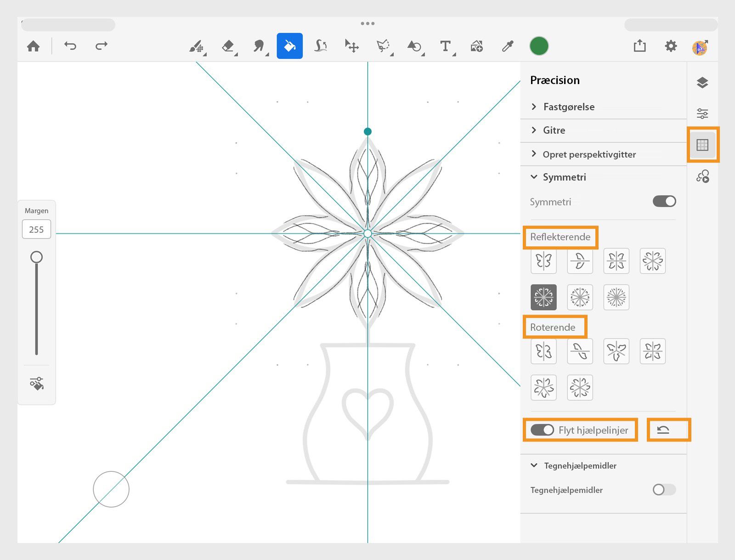Select the Eraser tool

point(228,46)
